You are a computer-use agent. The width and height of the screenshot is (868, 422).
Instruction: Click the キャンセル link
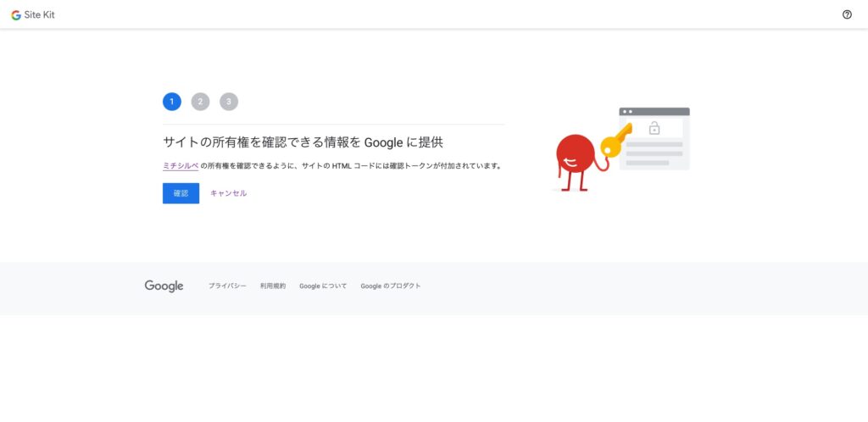(x=228, y=193)
